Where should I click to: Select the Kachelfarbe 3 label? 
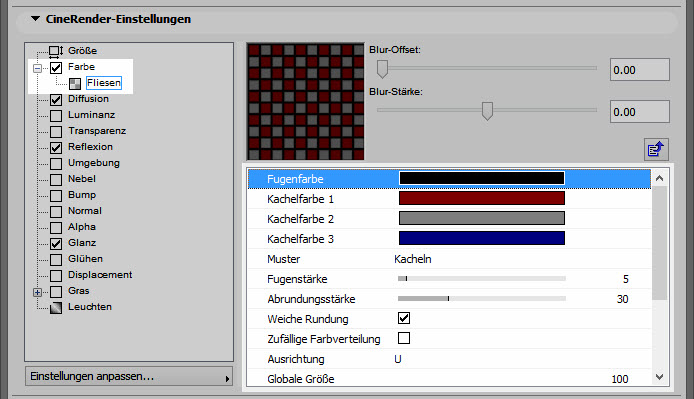(300, 239)
